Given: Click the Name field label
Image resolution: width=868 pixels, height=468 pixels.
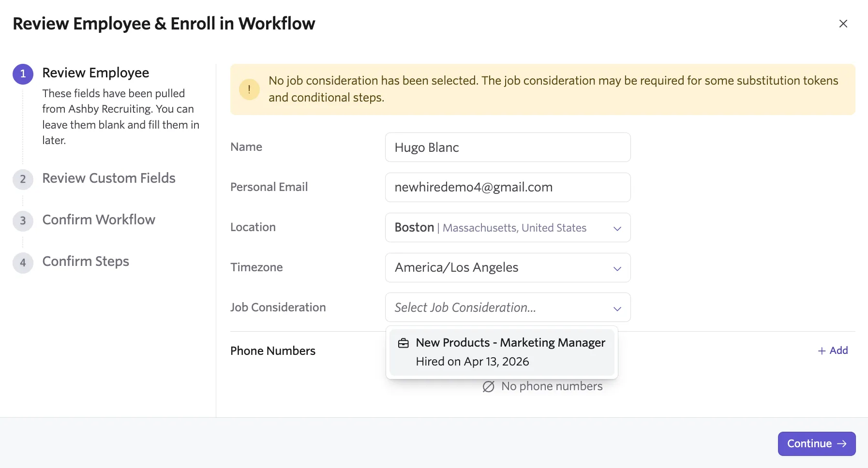Looking at the screenshot, I should click(246, 147).
